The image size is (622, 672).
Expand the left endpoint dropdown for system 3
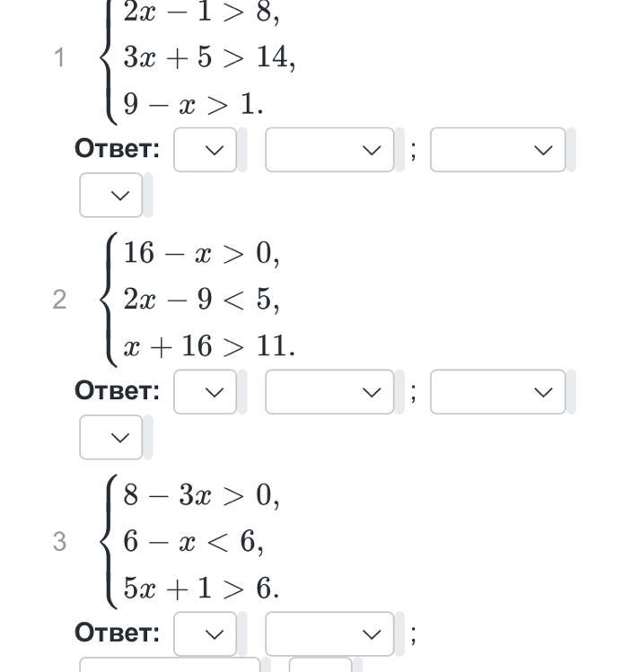tap(329, 633)
